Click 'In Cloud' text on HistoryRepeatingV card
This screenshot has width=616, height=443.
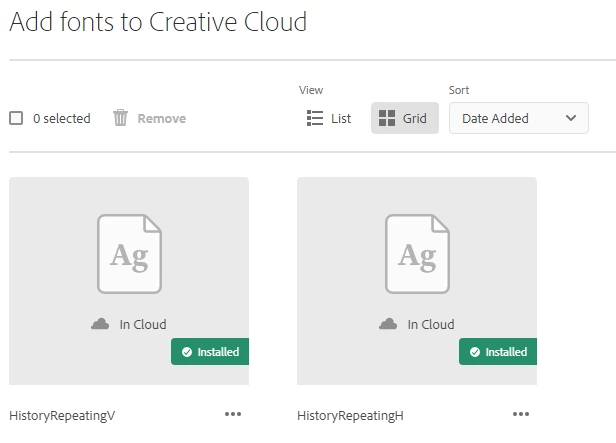tap(143, 324)
